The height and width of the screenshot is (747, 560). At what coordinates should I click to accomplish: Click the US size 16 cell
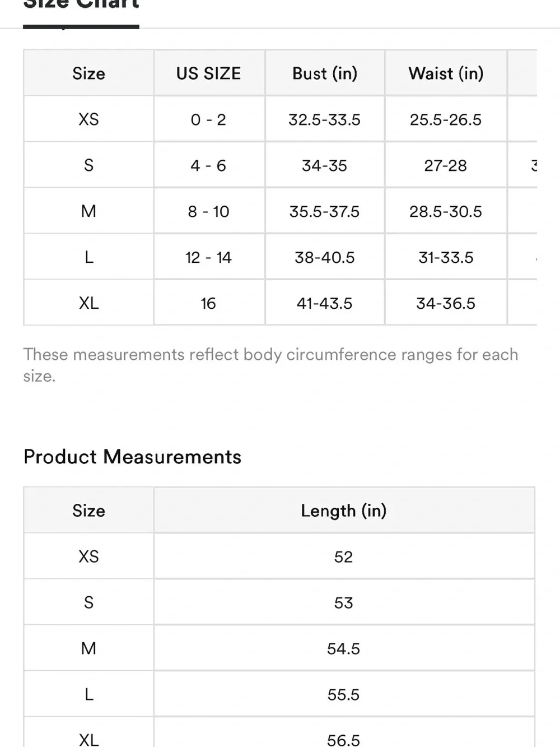click(x=209, y=303)
